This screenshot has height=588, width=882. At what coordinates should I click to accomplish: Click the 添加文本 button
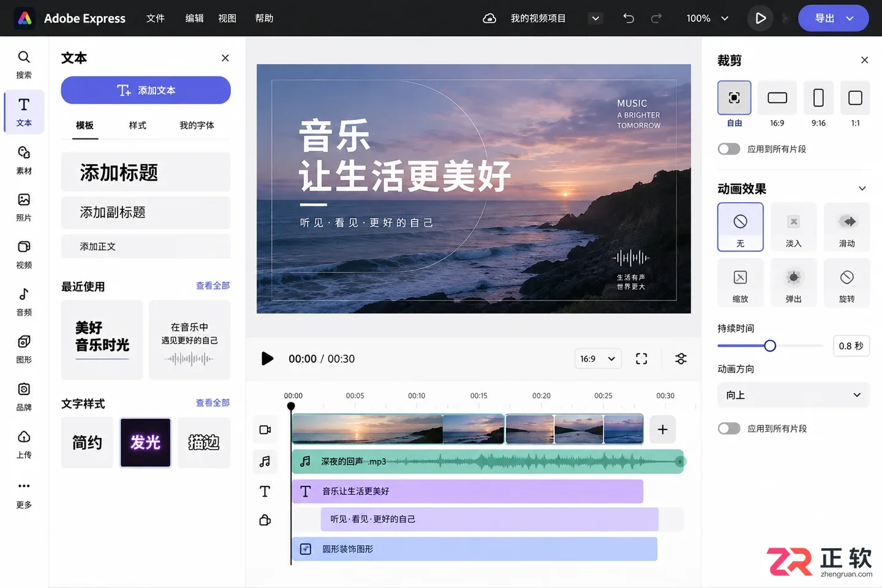pos(146,90)
